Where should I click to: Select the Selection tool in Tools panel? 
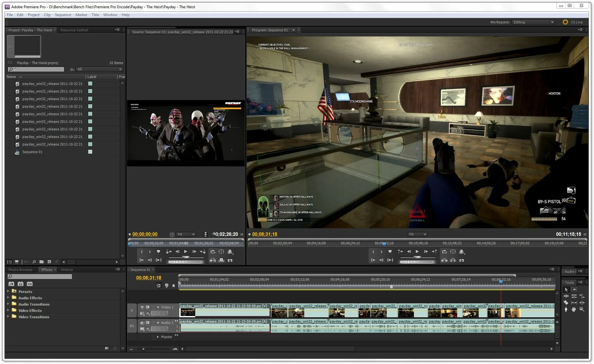pos(566,289)
